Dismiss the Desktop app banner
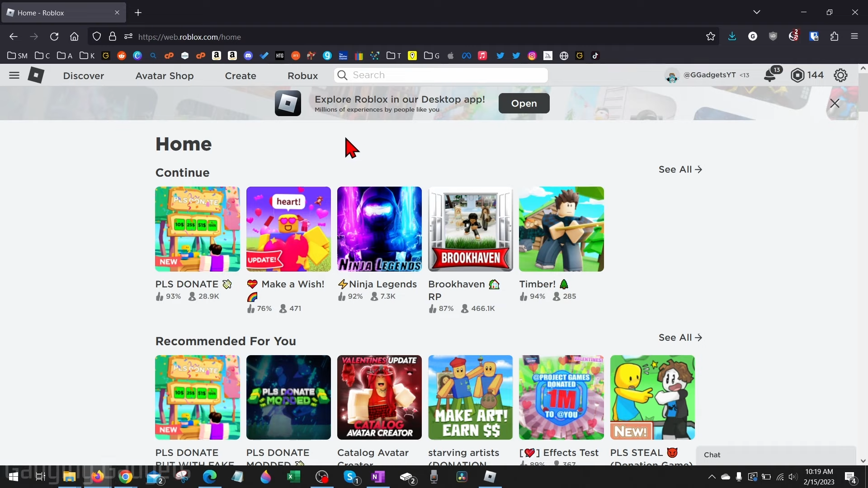This screenshot has width=868, height=488. [835, 103]
